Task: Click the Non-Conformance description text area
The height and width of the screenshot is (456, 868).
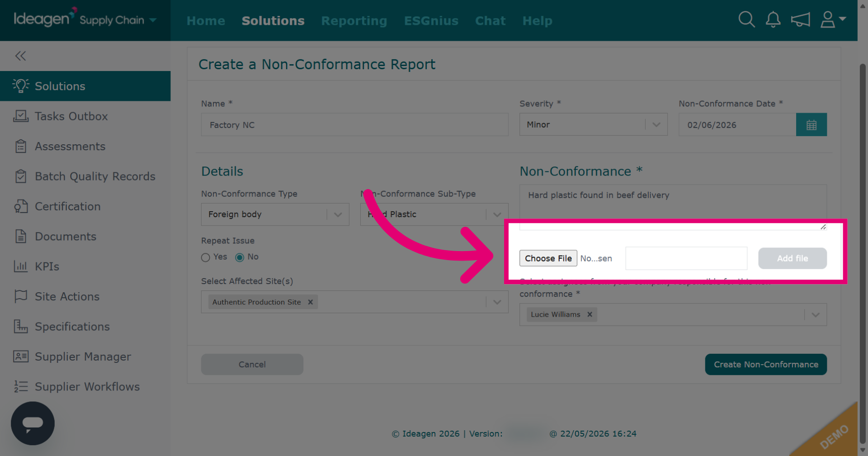Action: 673,207
